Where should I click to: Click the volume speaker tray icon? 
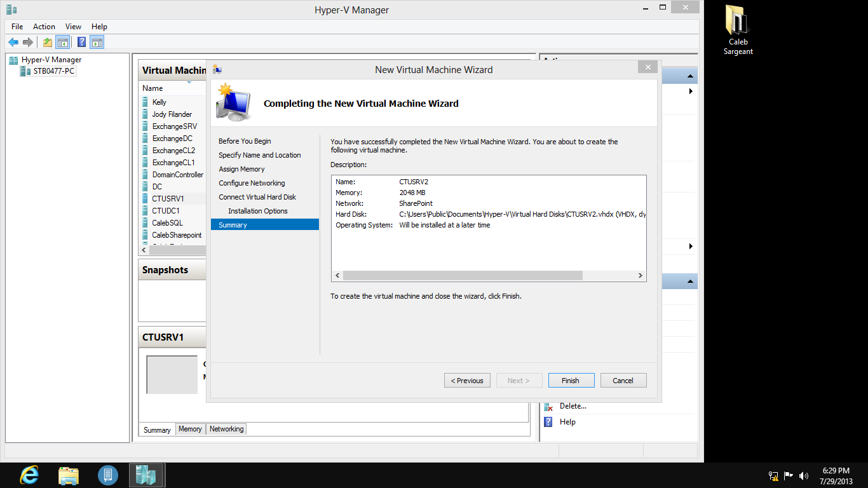click(x=804, y=476)
